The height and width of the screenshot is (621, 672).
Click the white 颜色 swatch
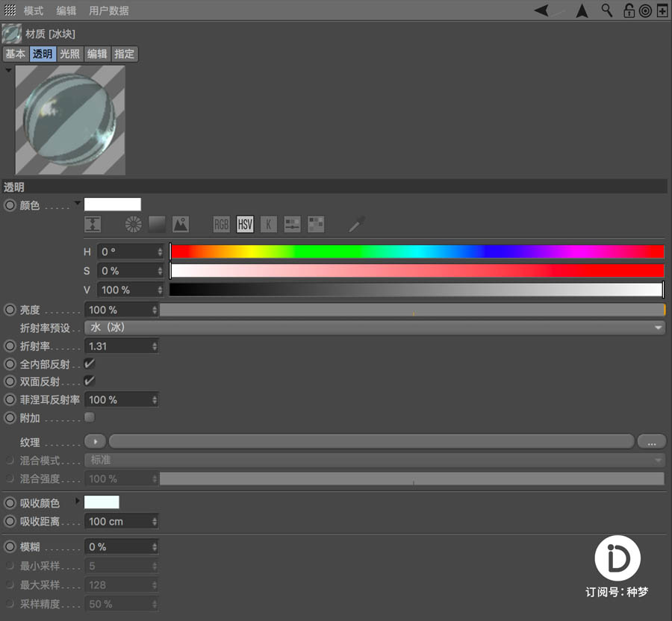(112, 205)
